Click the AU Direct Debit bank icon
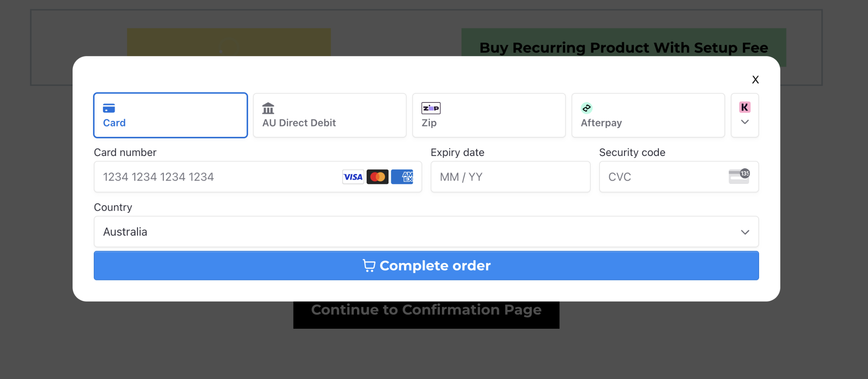Viewport: 868px width, 379px height. [268, 108]
